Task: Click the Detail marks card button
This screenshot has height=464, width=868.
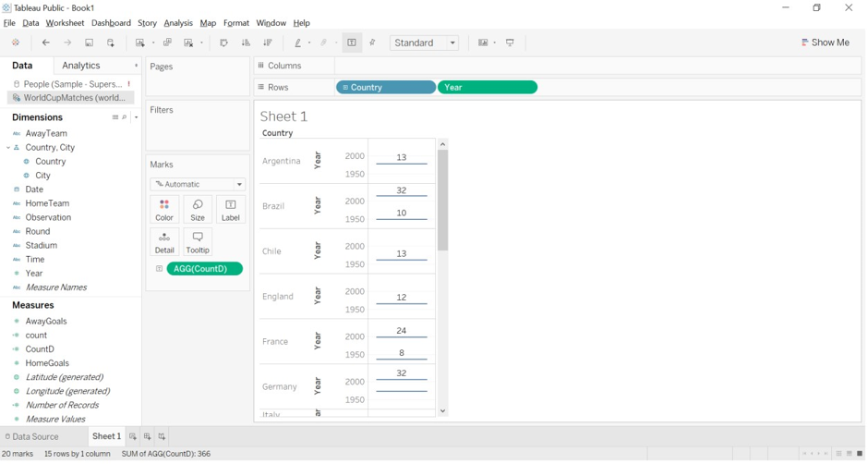Action: pyautogui.click(x=164, y=242)
